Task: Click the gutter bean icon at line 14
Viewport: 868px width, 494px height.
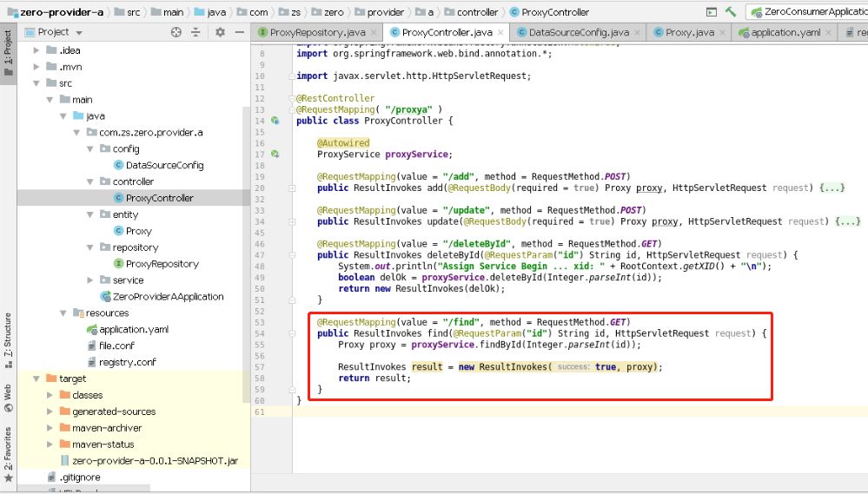Action: [x=275, y=120]
